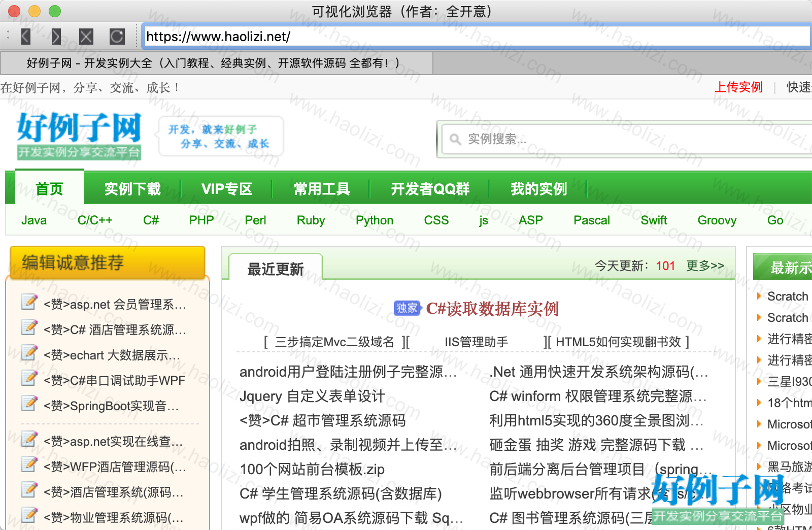
Task: Open the ASP category link
Action: coord(531,220)
